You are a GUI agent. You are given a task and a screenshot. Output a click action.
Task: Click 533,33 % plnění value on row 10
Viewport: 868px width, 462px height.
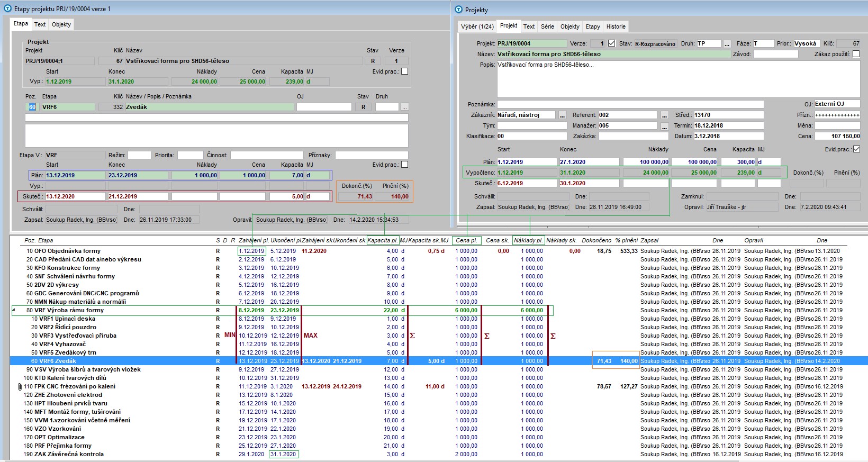(x=629, y=251)
